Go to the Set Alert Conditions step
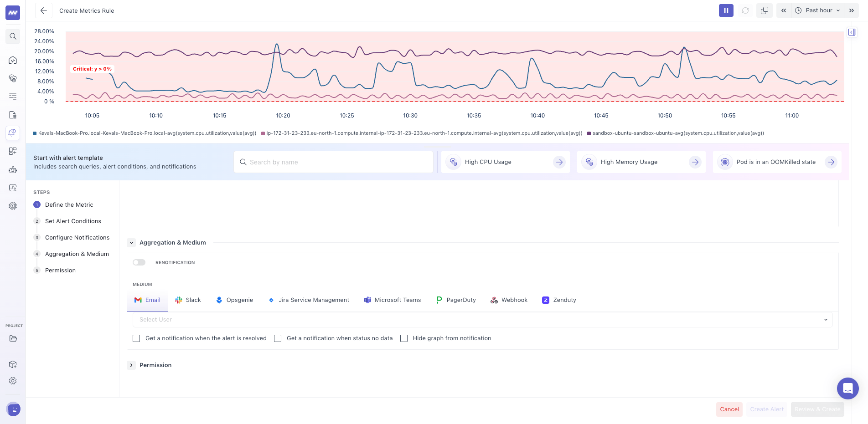This screenshot has height=424, width=868. [73, 221]
